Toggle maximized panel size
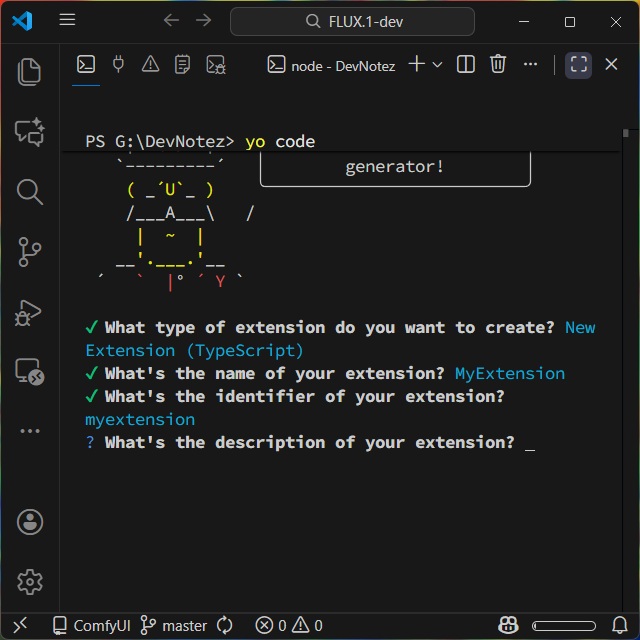The width and height of the screenshot is (640, 640). click(x=578, y=65)
